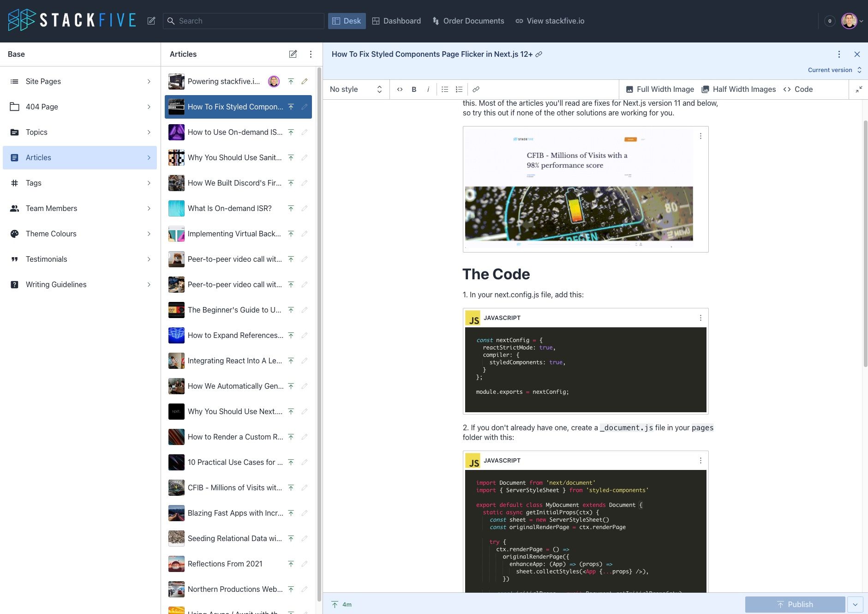Open the View stackfive.io tab
Image resolution: width=868 pixels, height=614 pixels.
(550, 21)
